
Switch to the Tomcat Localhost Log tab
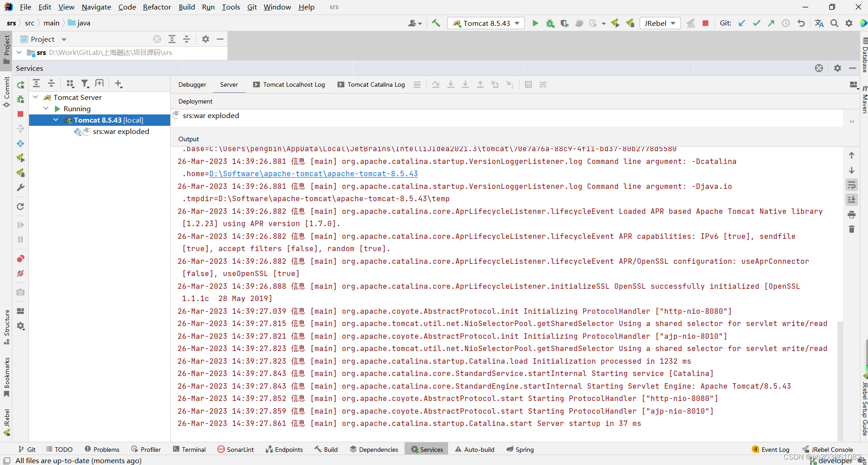pyautogui.click(x=289, y=84)
